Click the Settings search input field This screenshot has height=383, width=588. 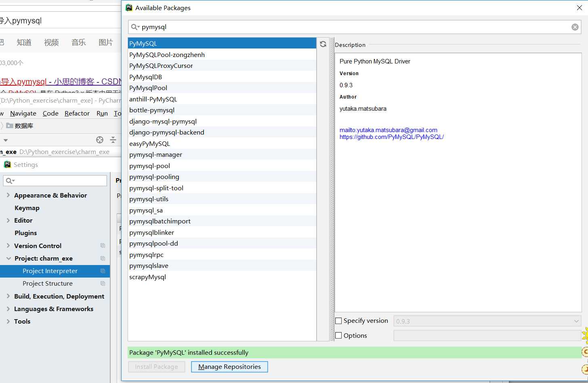click(55, 181)
